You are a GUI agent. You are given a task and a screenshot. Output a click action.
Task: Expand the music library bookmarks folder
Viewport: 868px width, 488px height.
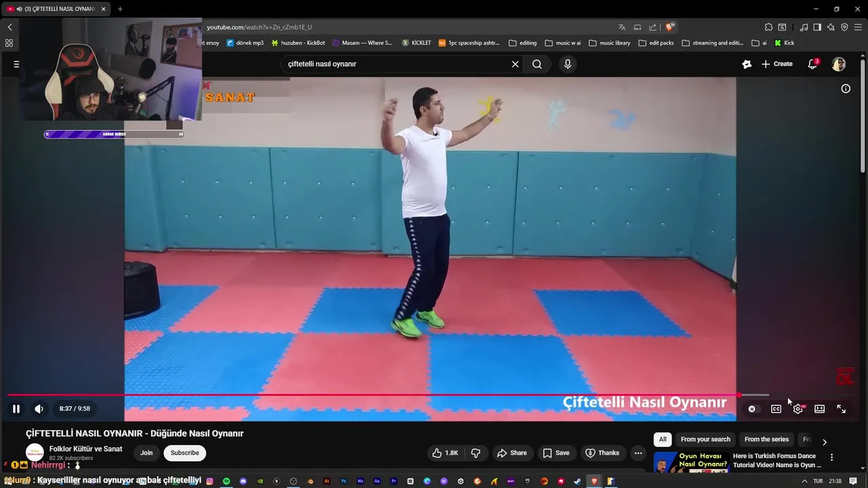click(x=610, y=43)
